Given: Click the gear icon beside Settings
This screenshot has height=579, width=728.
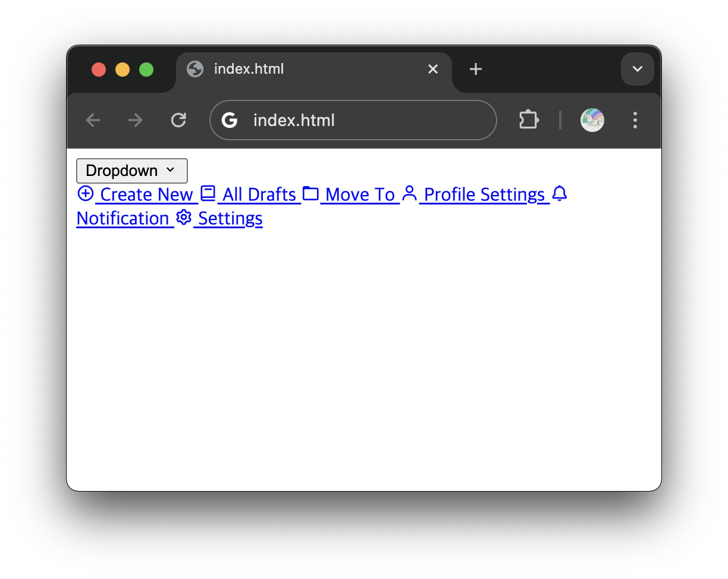Looking at the screenshot, I should click(x=184, y=218).
